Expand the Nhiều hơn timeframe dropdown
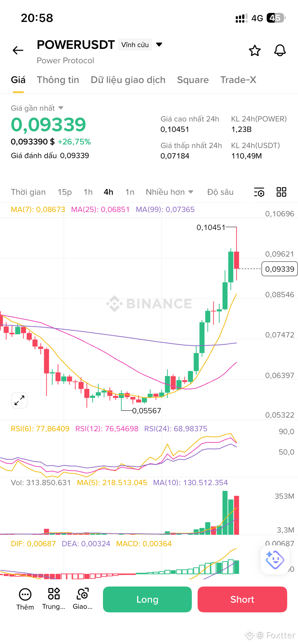The image size is (298, 644). [170, 192]
